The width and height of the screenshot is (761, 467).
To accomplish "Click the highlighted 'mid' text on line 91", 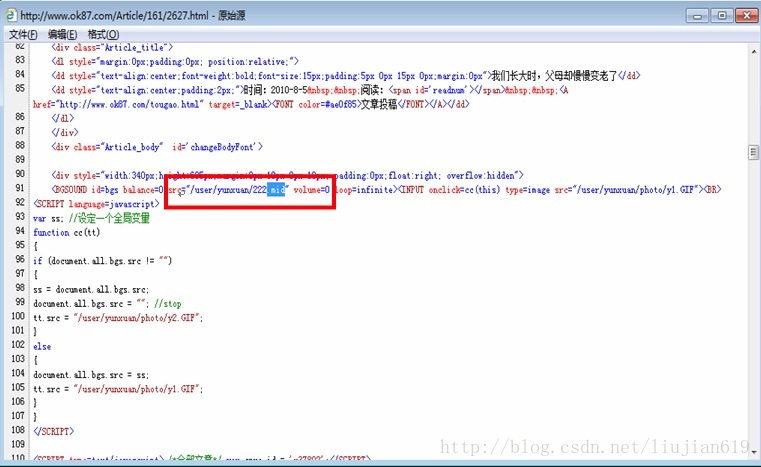I will point(276,190).
